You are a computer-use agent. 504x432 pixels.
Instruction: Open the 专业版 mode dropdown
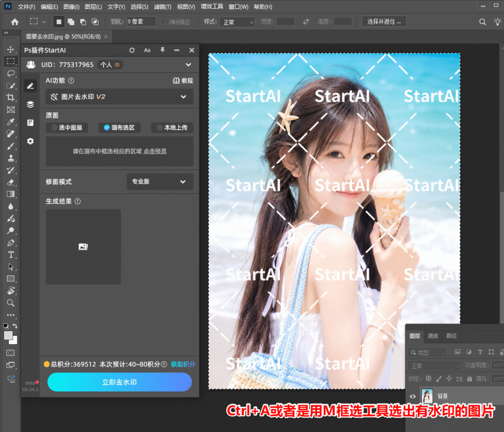click(x=160, y=181)
